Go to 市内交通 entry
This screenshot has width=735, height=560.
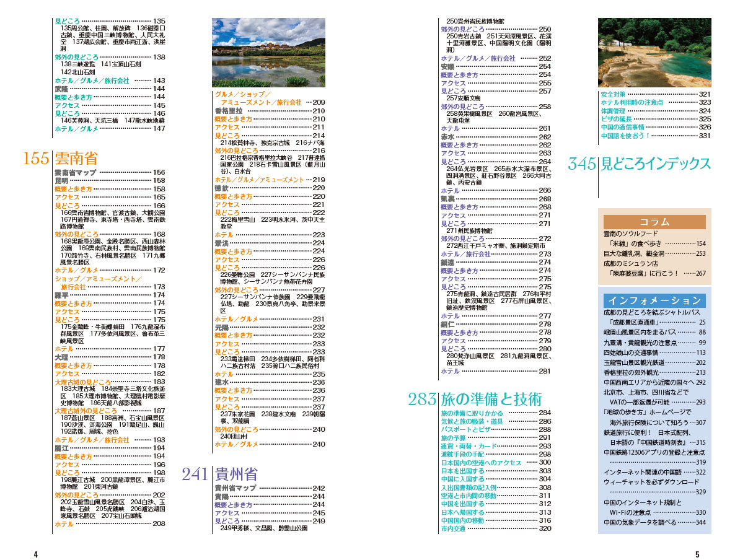453,528
